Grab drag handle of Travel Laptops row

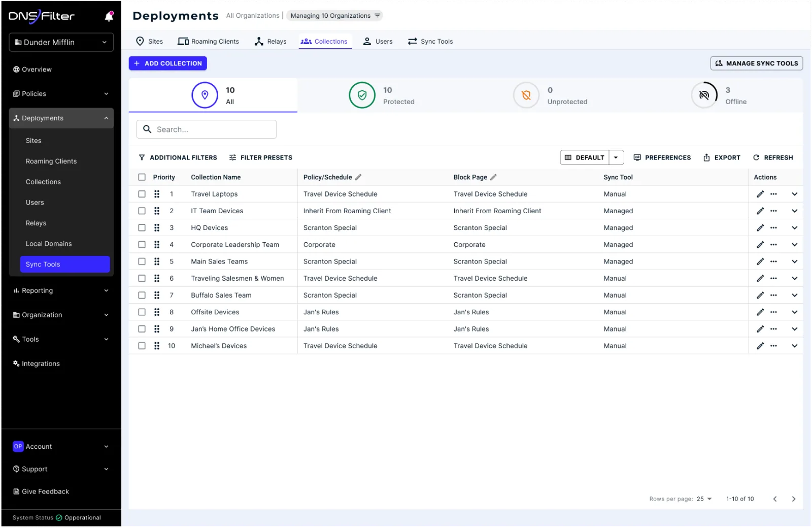157,194
